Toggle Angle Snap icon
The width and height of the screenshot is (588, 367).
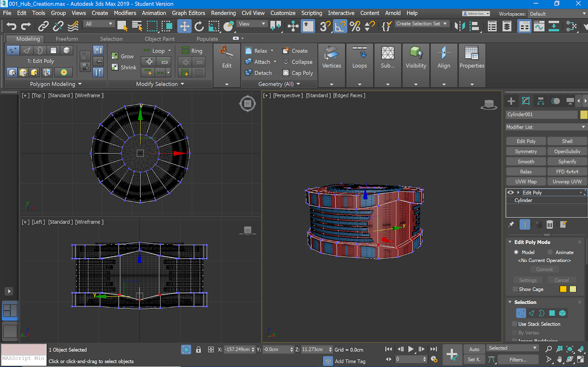click(340, 26)
